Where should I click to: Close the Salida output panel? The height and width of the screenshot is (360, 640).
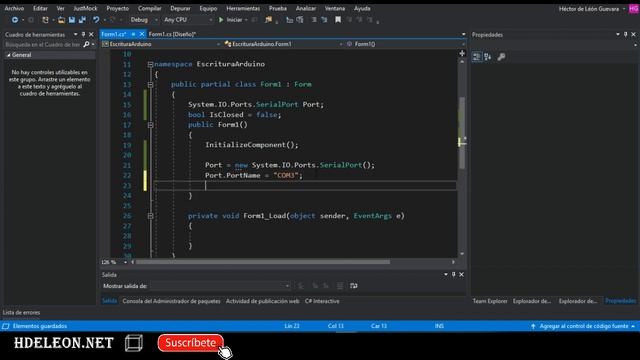462,275
